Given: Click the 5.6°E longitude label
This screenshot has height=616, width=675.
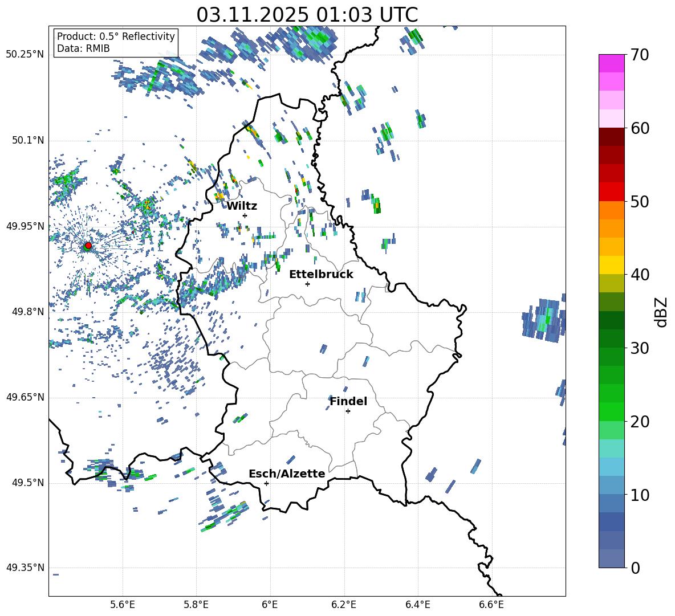Looking at the screenshot, I should coord(123,605).
